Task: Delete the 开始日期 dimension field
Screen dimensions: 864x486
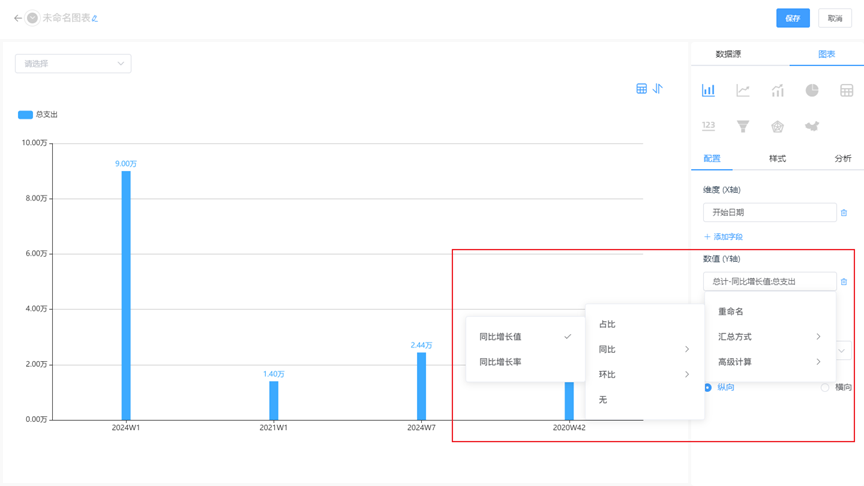Action: point(844,213)
